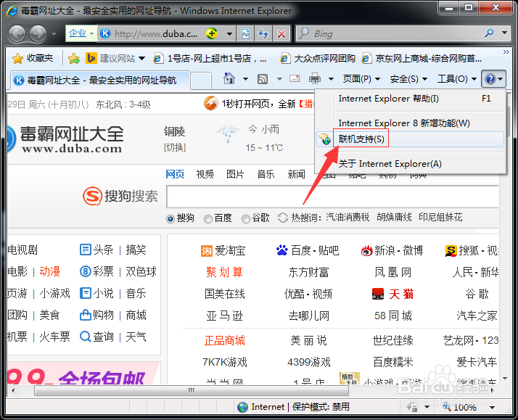
Task: Click the 亚马逊 link
Action: click(225, 316)
